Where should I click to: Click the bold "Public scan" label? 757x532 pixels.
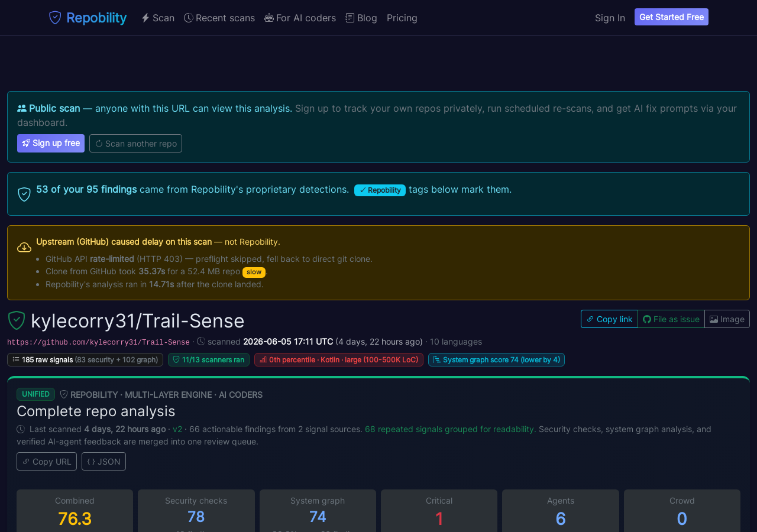54,108
